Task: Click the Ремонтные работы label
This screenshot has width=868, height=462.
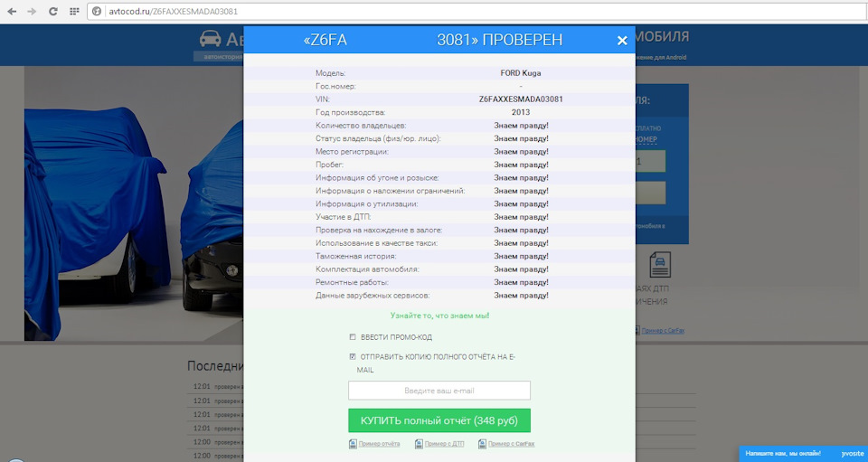Action: tap(352, 282)
